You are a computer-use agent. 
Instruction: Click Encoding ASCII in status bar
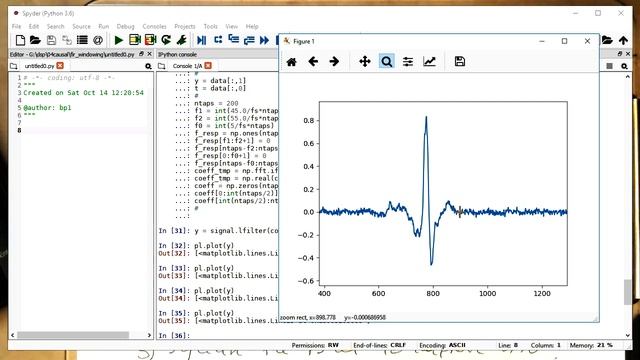pyautogui.click(x=442, y=345)
